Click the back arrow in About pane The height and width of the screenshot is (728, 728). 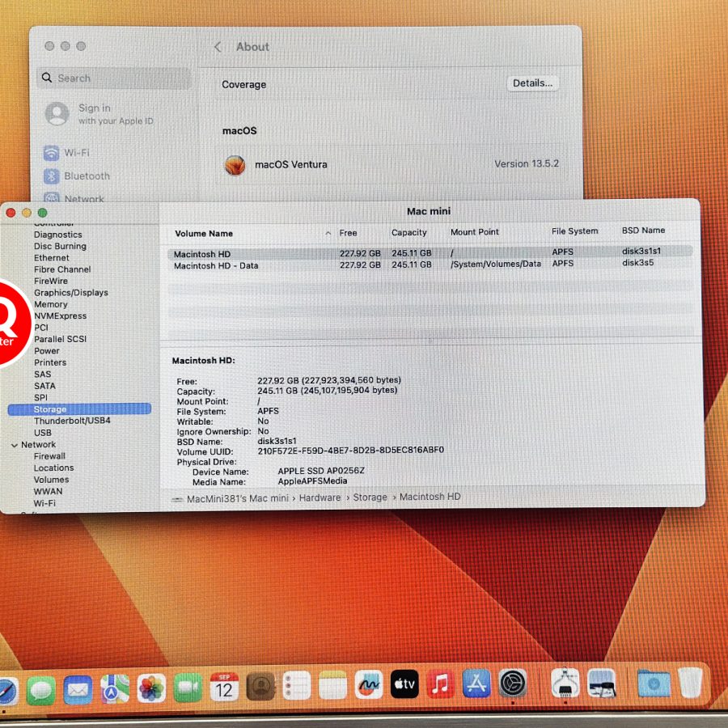click(x=218, y=47)
